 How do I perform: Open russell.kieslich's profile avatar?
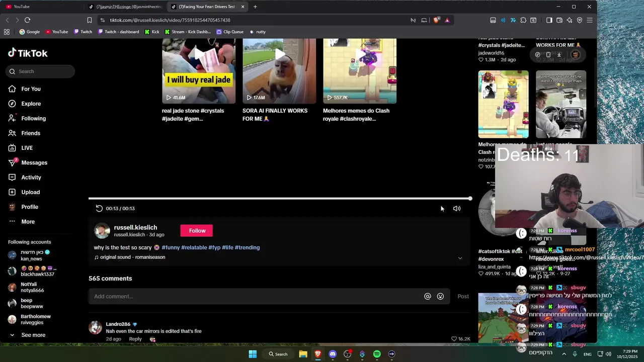(102, 230)
